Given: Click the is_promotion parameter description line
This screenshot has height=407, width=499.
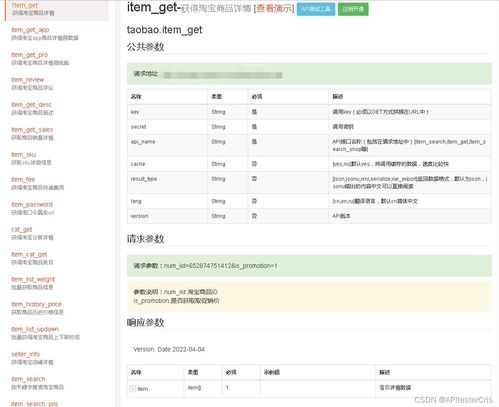Looking at the screenshot, I should click(176, 301).
